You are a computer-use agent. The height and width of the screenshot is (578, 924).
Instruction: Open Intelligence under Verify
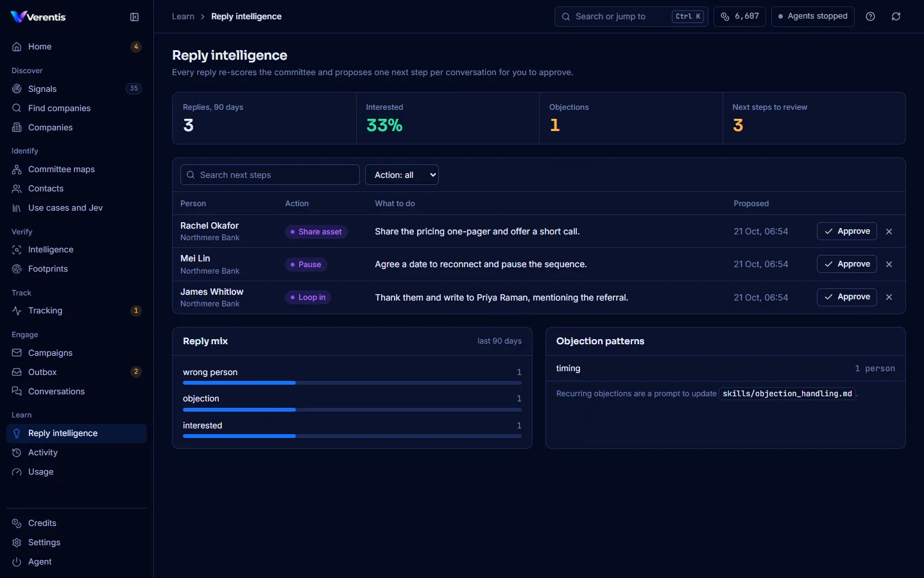[77, 249]
